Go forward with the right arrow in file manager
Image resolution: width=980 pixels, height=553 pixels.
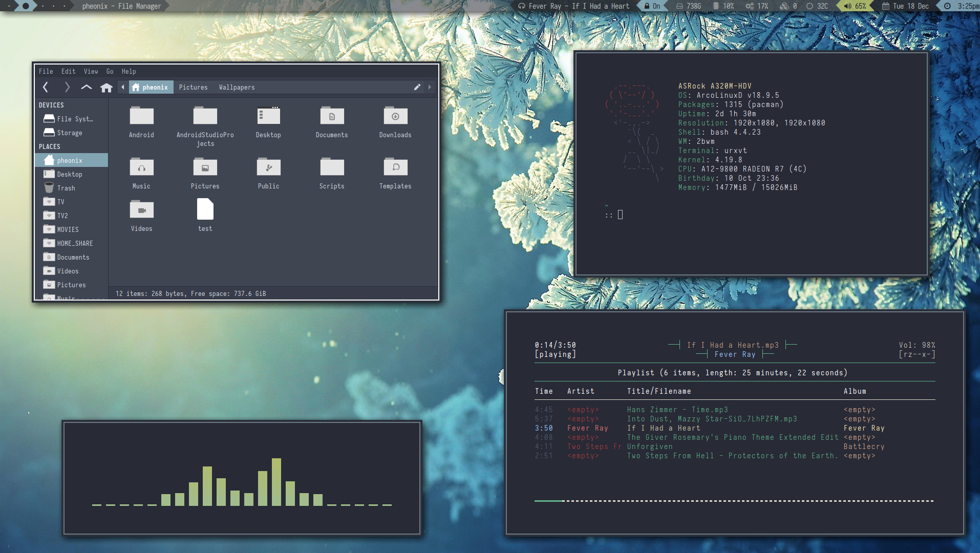point(67,88)
